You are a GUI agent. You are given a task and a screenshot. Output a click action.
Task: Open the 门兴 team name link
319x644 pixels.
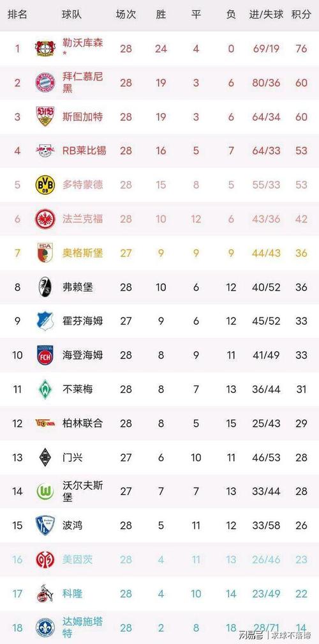73,457
